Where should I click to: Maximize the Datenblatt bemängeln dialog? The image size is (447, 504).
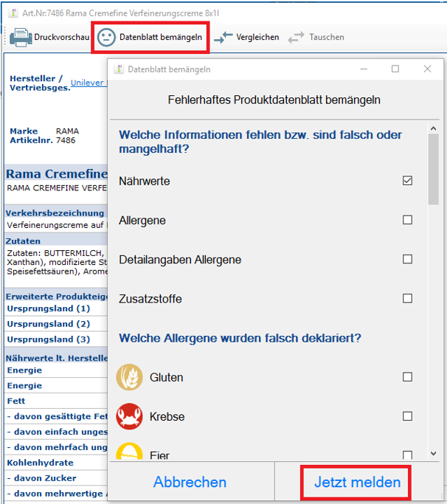395,69
